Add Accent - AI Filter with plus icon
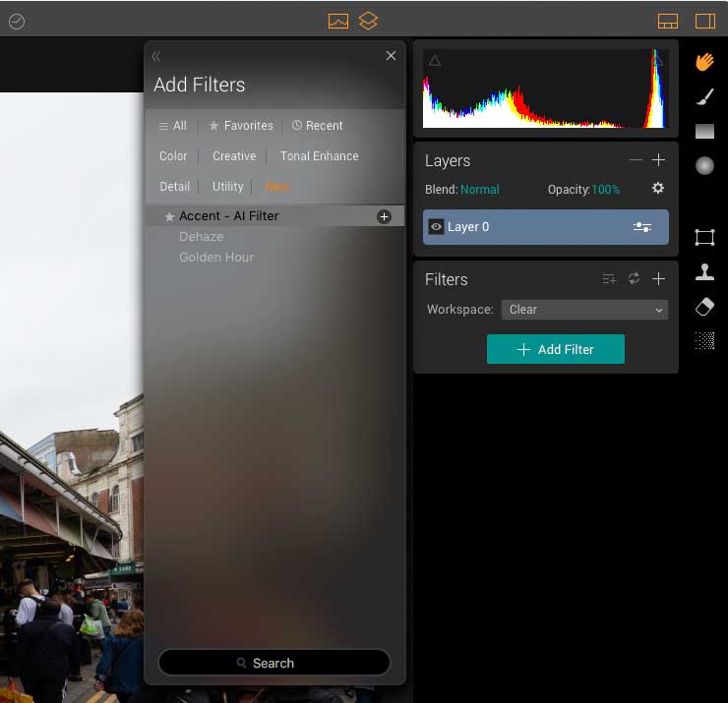 click(x=384, y=216)
